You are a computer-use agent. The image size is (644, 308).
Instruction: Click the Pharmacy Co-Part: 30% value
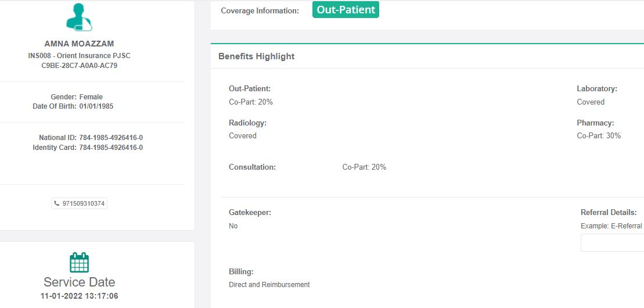(599, 135)
